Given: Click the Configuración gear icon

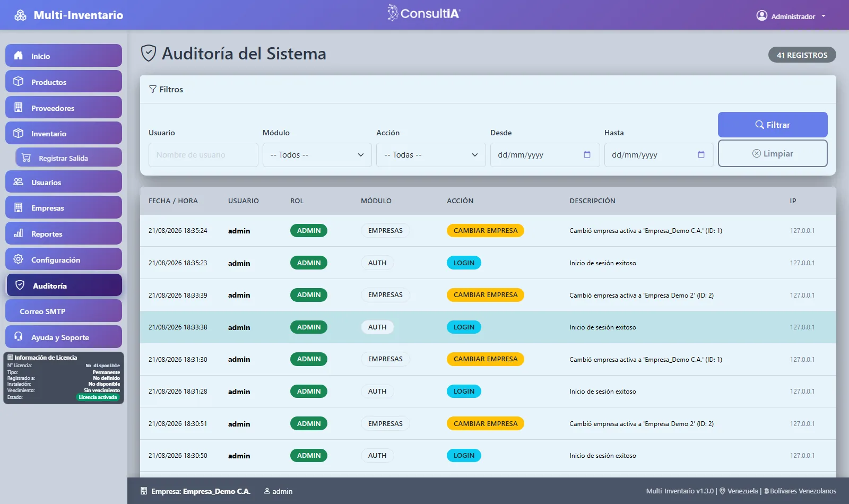Looking at the screenshot, I should click(19, 259).
